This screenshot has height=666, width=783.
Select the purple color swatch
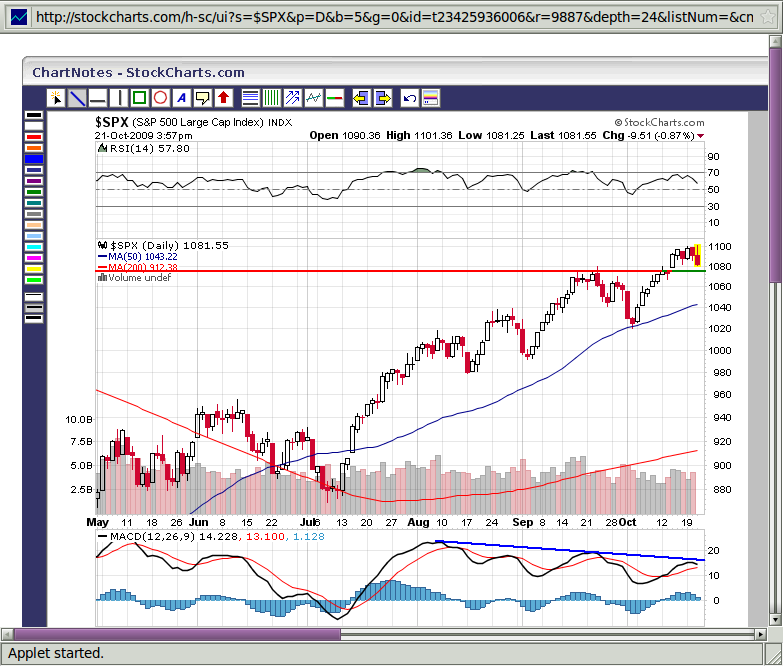(34, 181)
